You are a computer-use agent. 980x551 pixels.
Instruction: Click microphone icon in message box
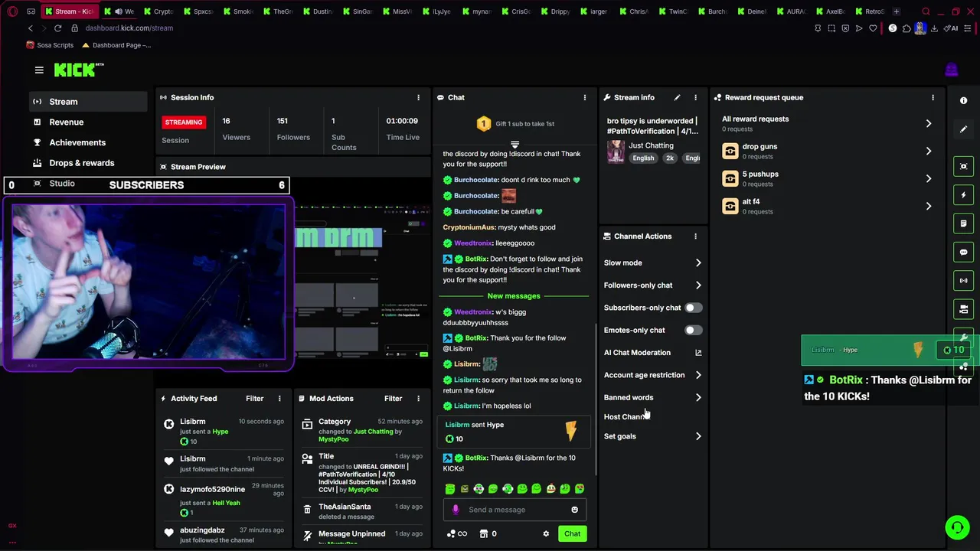(456, 510)
